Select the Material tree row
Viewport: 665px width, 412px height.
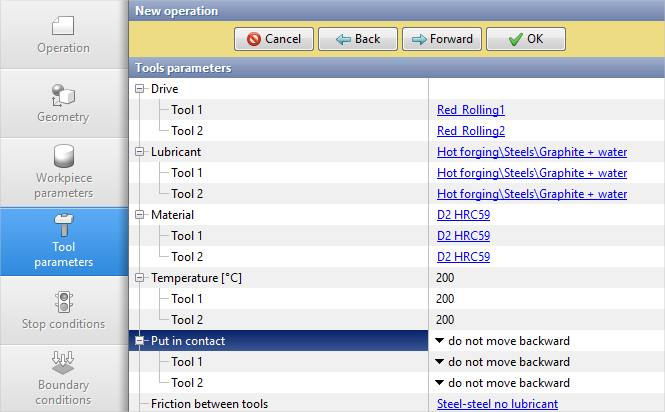pyautogui.click(x=172, y=215)
